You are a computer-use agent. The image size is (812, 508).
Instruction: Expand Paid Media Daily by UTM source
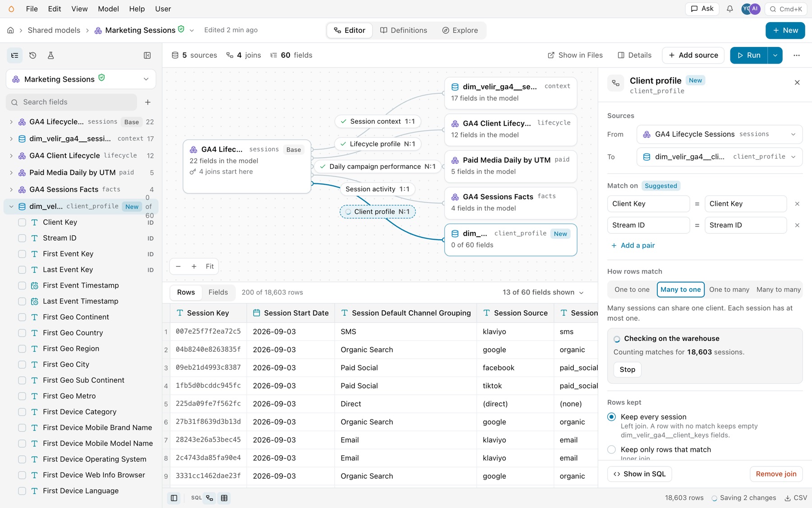tap(11, 172)
